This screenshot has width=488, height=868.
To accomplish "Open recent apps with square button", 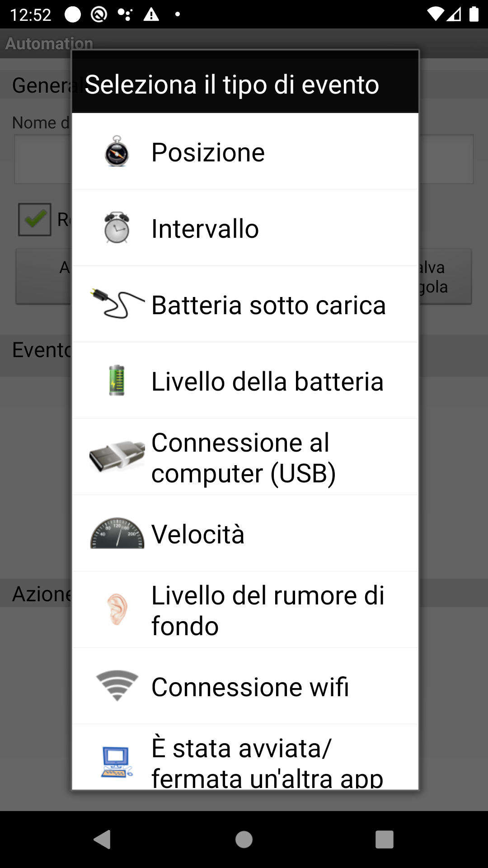I will point(384,840).
